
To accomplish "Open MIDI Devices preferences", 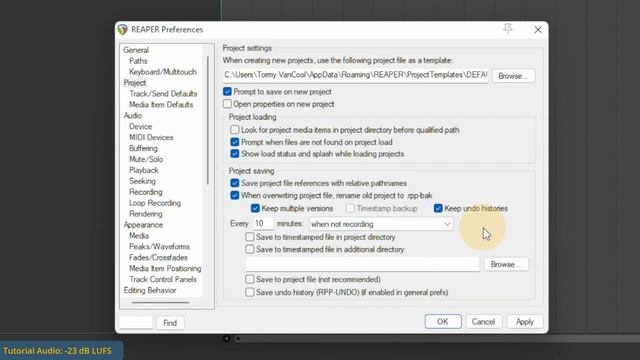I will tap(151, 138).
